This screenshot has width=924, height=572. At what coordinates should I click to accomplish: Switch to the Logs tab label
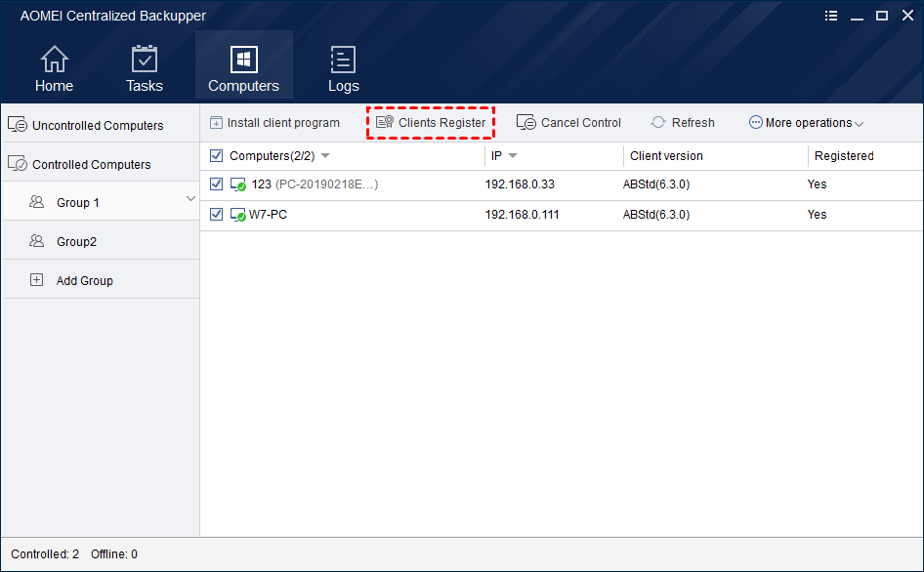click(x=344, y=86)
